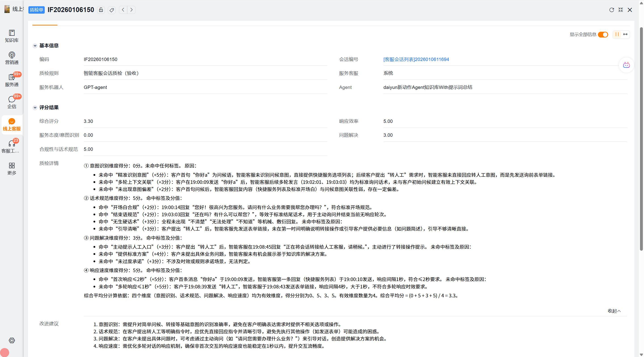Click the tag icon in header
Viewport: 644px width, 357px height.
(x=112, y=10)
